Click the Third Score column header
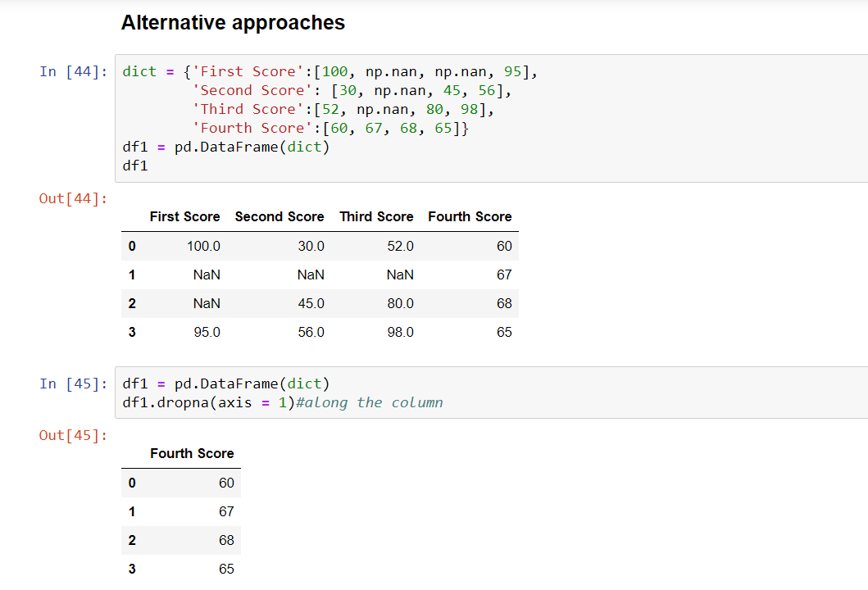This screenshot has height=590, width=868. [376, 216]
